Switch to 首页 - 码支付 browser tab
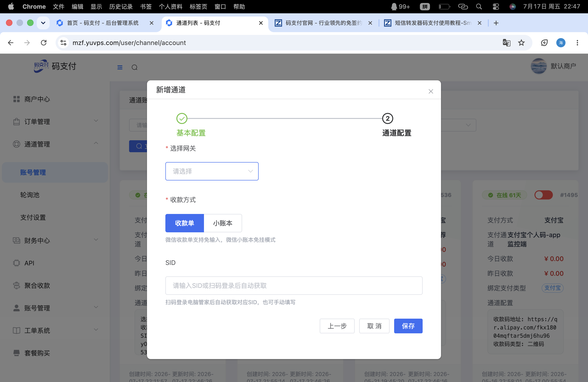 (102, 23)
